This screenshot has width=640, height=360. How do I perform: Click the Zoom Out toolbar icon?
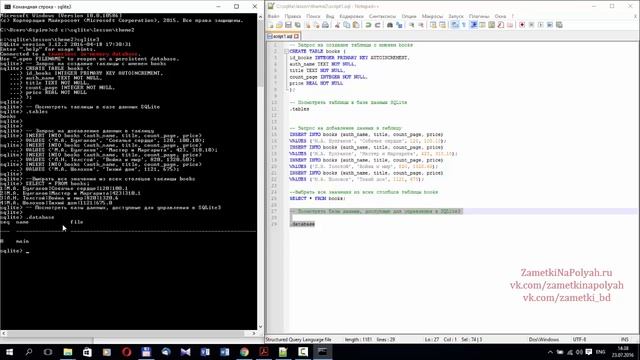421,25
